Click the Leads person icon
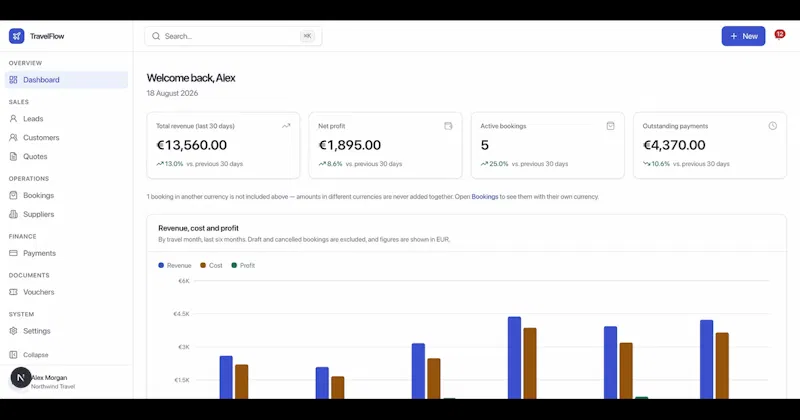The height and width of the screenshot is (420, 800). click(x=13, y=118)
